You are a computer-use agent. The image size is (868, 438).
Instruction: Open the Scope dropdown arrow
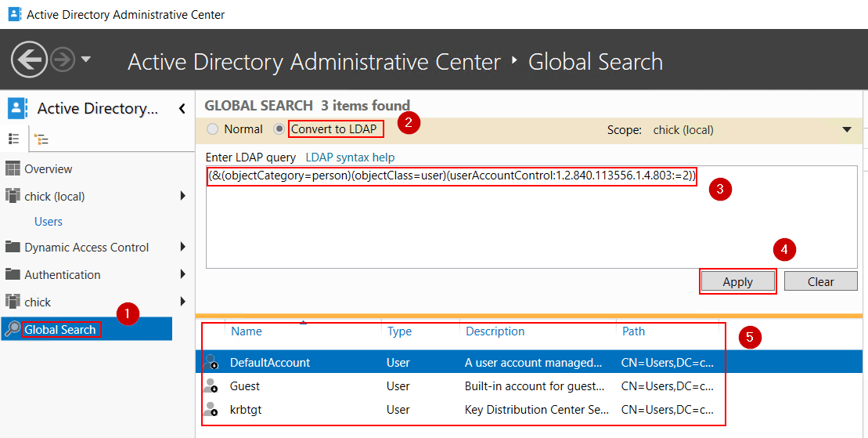pyautogui.click(x=846, y=130)
